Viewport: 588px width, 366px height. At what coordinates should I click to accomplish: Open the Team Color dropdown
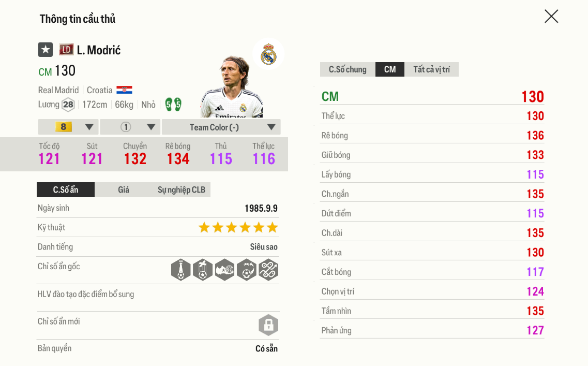click(x=221, y=127)
